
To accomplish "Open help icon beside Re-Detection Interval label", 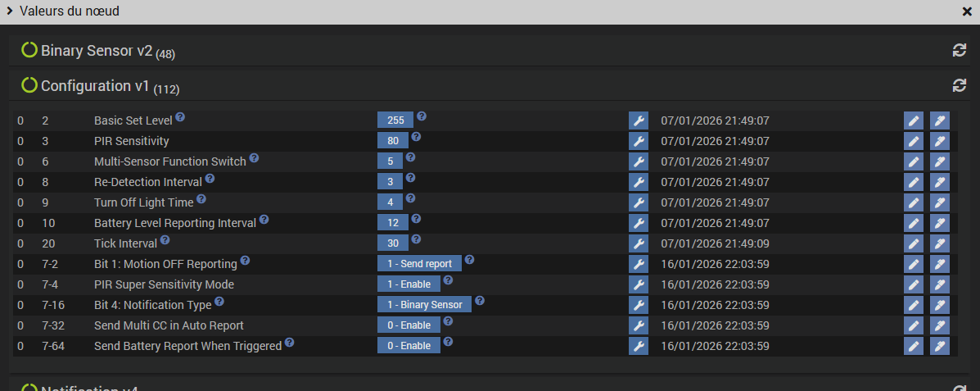I will (x=210, y=179).
